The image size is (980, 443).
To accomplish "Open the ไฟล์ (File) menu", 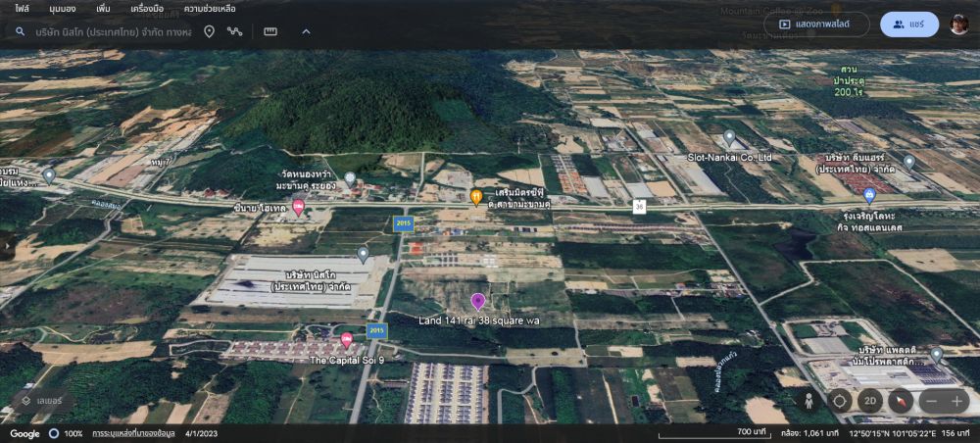I will point(22,8).
